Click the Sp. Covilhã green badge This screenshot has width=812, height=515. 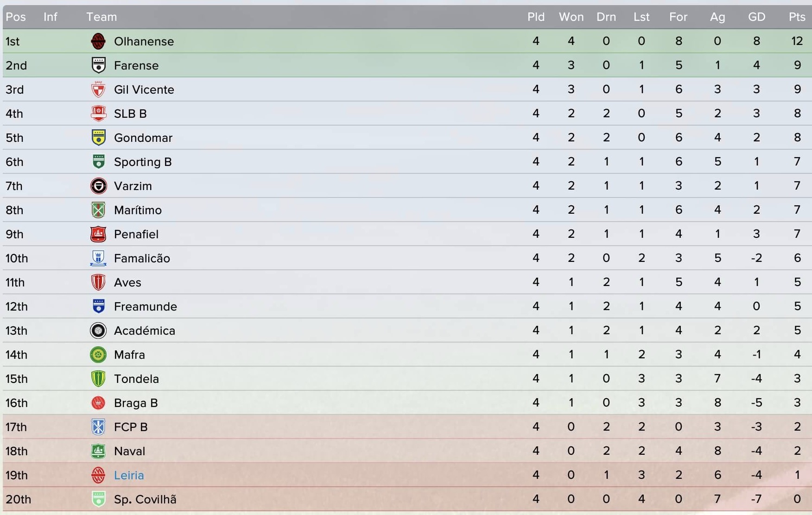98,499
